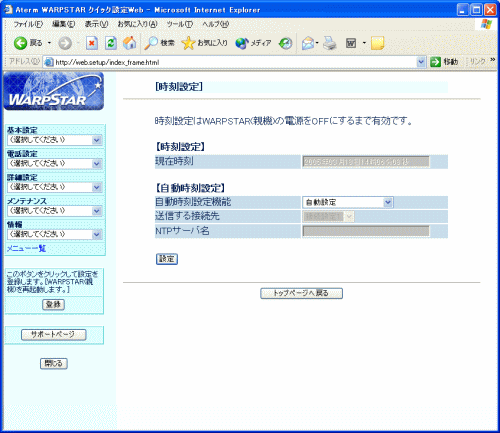Click the サポートページ button
The image size is (500, 433).
pyautogui.click(x=53, y=335)
